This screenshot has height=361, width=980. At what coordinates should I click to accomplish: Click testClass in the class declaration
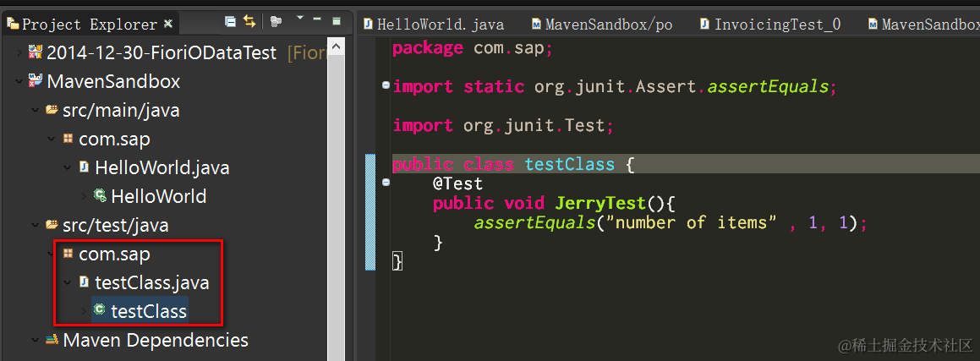[x=569, y=165]
